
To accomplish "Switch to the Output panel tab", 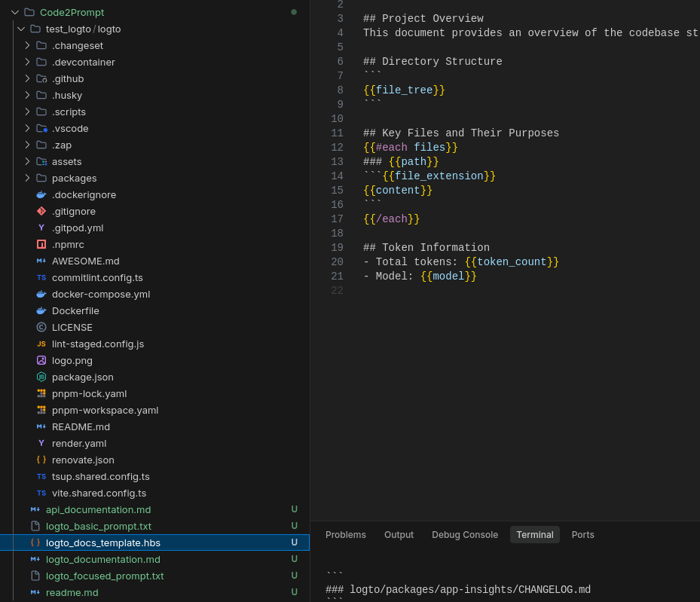I will (x=399, y=535).
